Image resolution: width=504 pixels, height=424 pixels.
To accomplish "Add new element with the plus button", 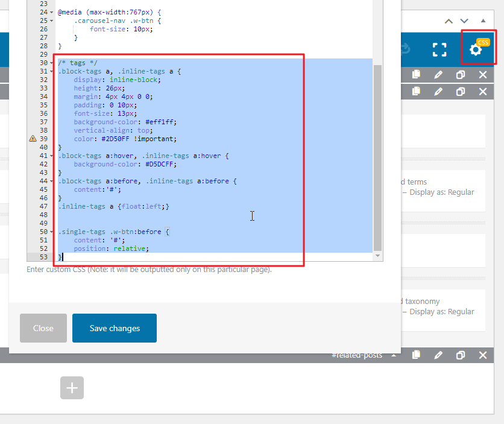I will [x=72, y=388].
